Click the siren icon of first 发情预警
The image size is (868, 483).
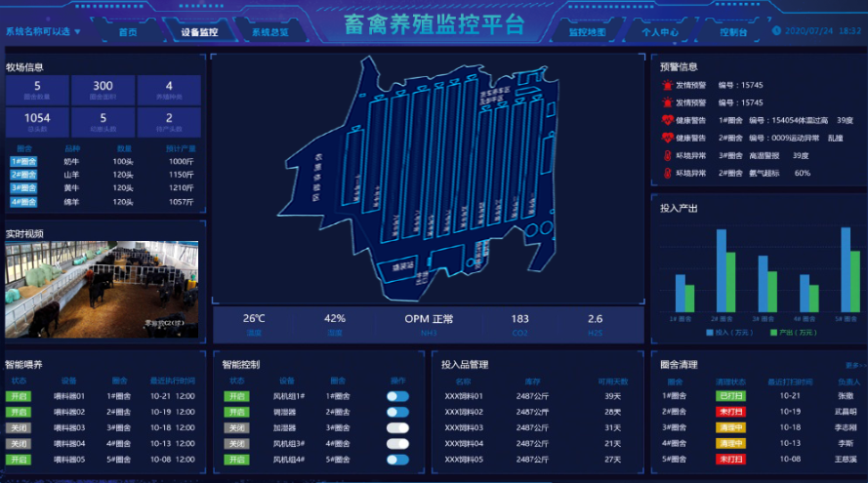(667, 85)
